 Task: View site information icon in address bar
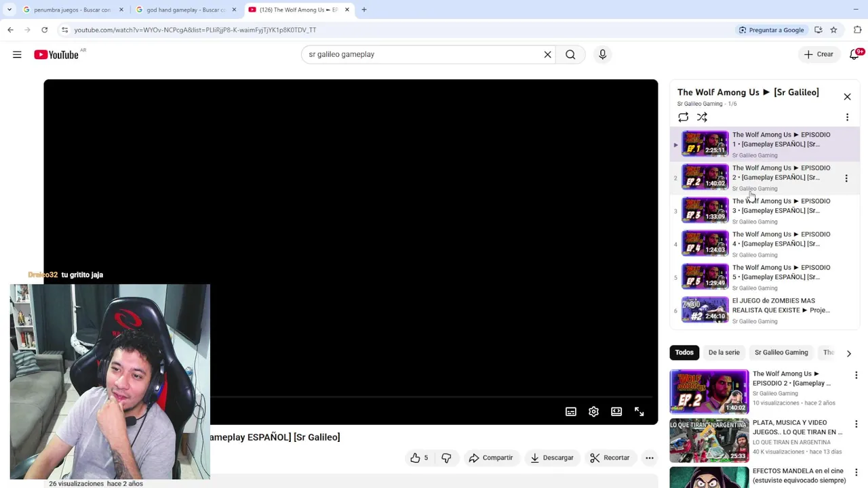[64, 30]
